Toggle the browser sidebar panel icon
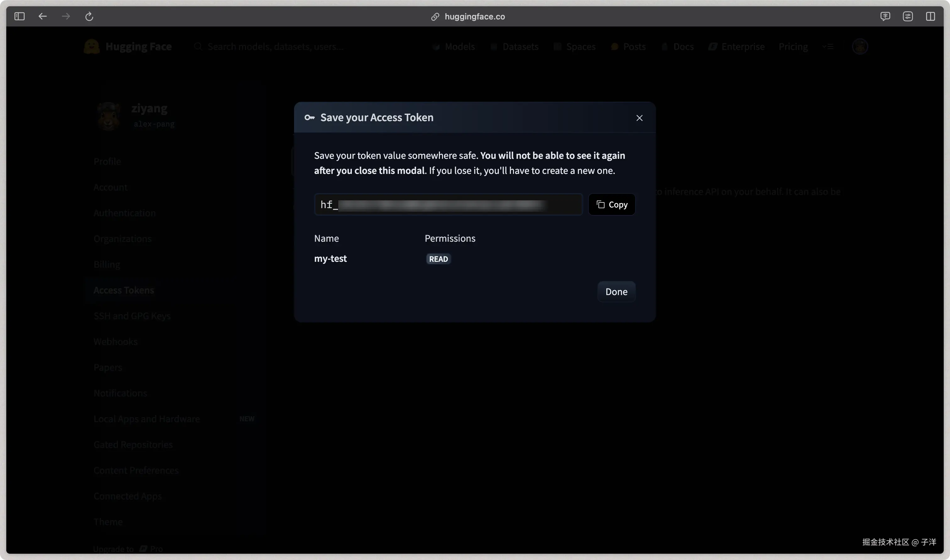The width and height of the screenshot is (950, 560). (19, 16)
